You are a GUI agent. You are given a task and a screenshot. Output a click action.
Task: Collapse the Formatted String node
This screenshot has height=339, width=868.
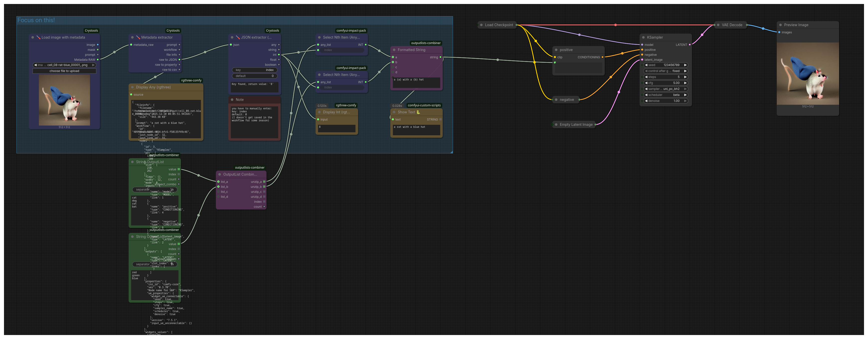point(394,50)
